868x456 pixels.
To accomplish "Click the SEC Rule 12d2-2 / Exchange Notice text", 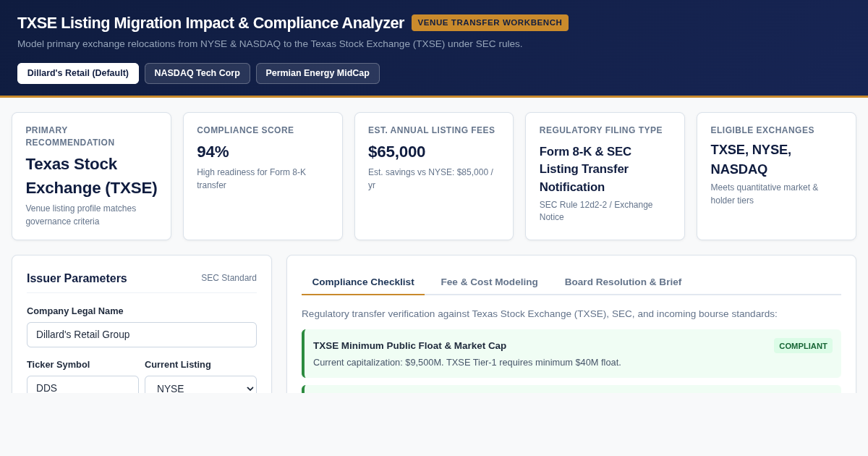I will tap(596, 211).
